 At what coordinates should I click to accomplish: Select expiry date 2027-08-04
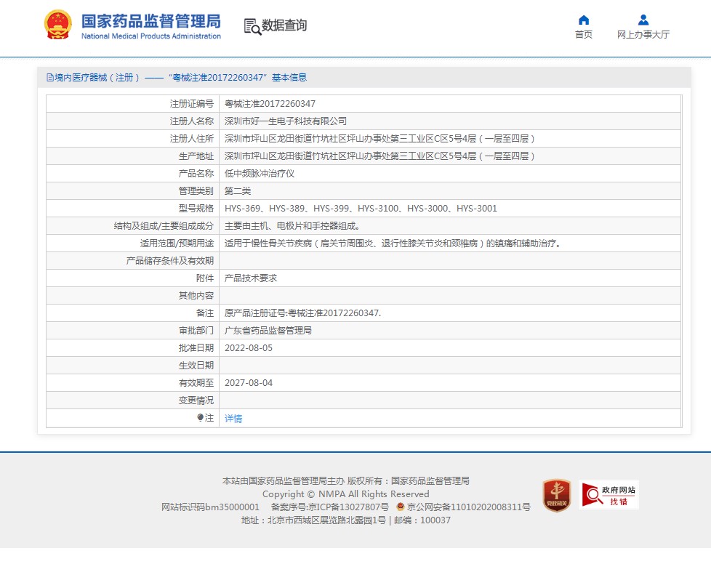pyautogui.click(x=249, y=383)
